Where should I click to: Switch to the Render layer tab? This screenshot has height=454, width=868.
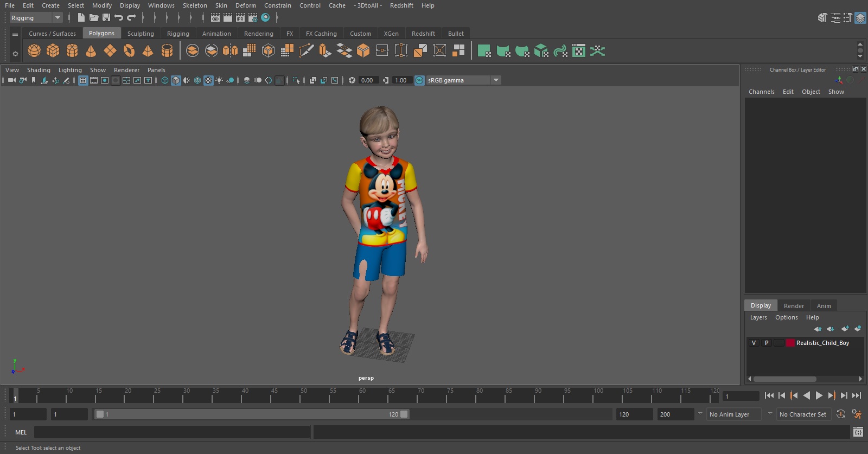pos(794,306)
